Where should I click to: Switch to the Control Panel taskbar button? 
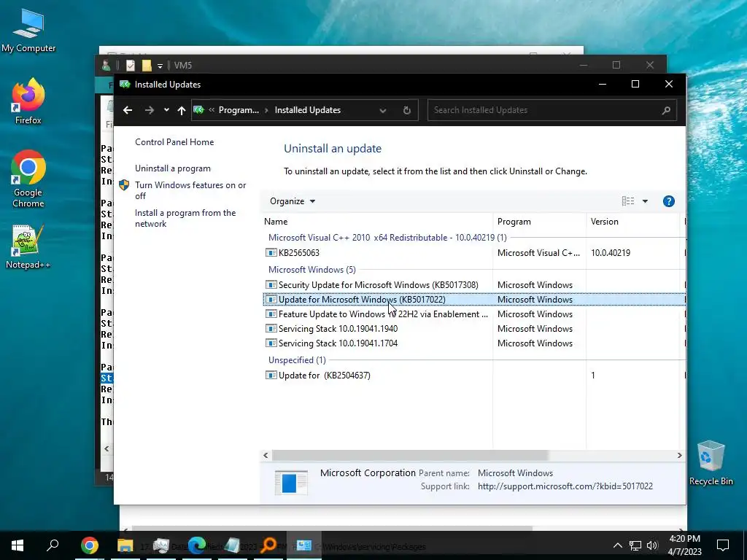[x=304, y=545]
